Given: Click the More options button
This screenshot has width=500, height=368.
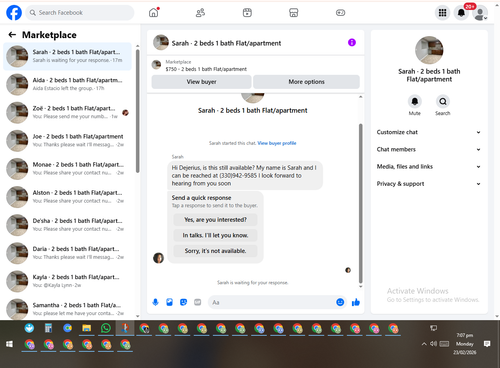Looking at the screenshot, I should click(306, 82).
